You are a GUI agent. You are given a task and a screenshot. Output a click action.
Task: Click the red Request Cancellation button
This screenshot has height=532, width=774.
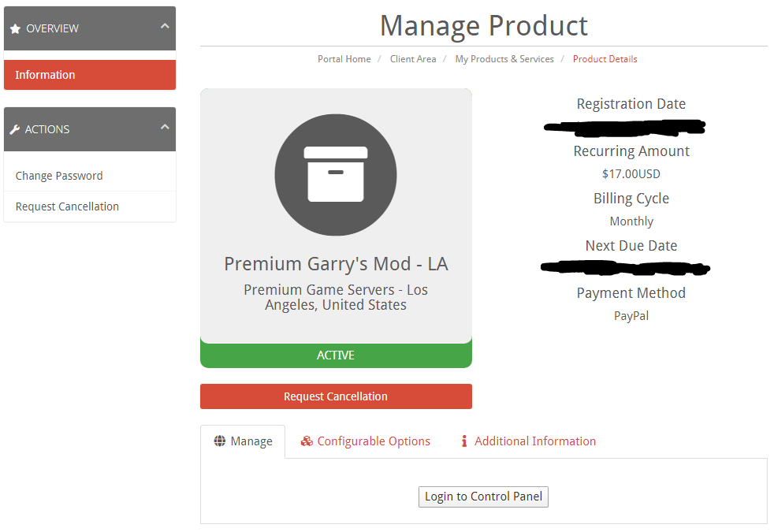pyautogui.click(x=336, y=396)
